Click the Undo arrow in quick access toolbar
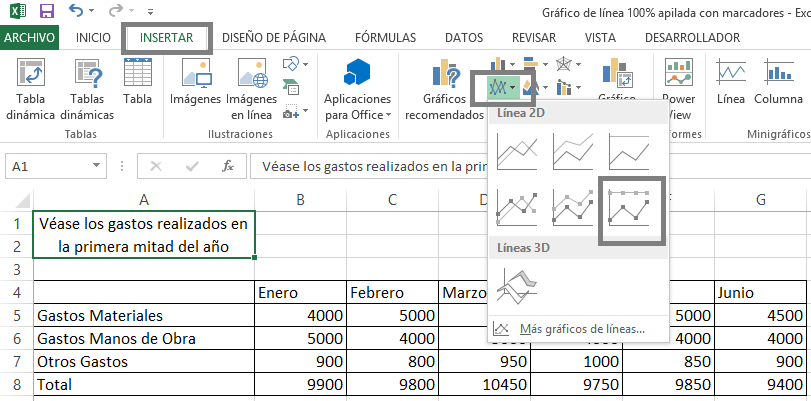 tap(79, 14)
